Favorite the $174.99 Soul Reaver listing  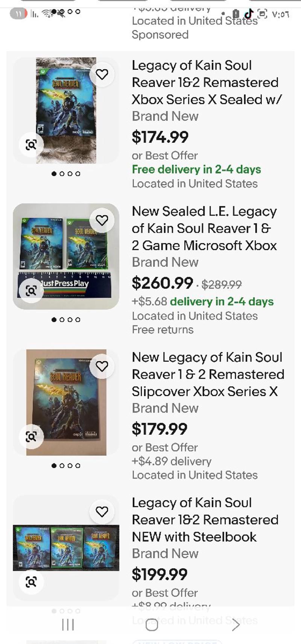point(102,74)
